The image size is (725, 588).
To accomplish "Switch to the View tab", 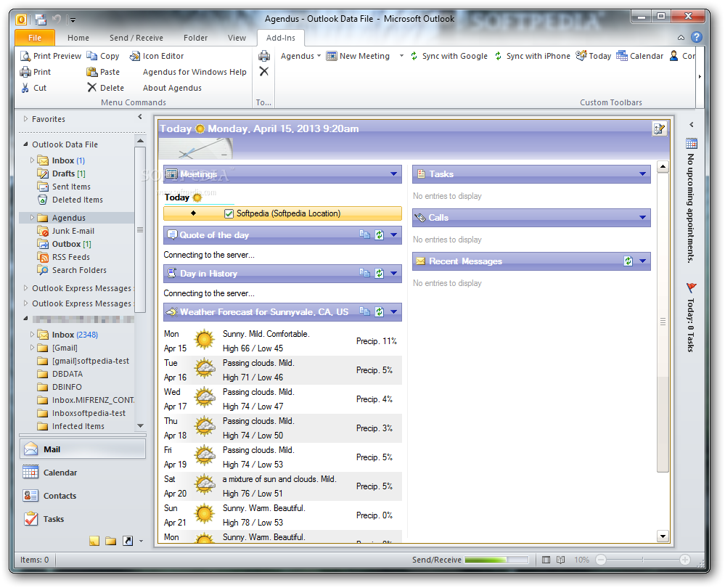I will click(237, 38).
